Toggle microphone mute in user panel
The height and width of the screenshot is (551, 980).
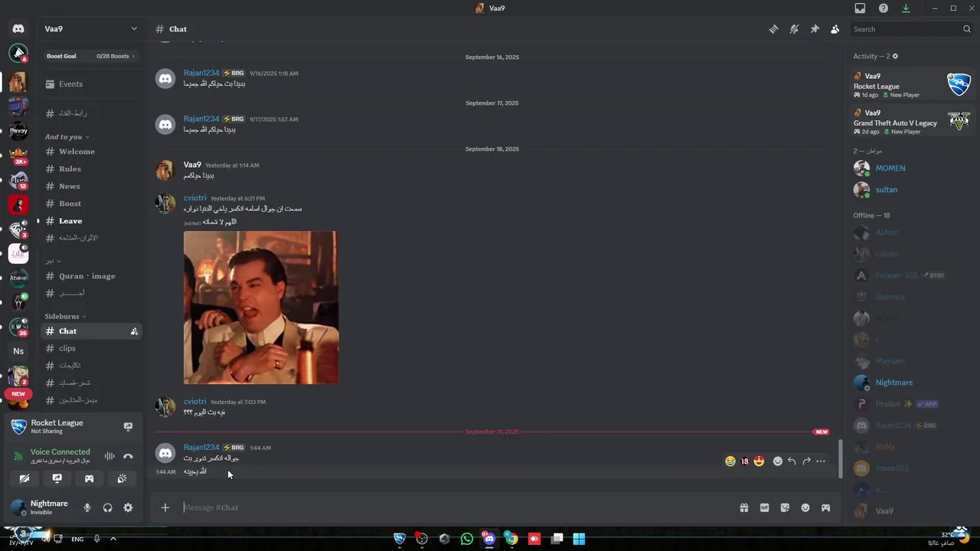pyautogui.click(x=87, y=507)
